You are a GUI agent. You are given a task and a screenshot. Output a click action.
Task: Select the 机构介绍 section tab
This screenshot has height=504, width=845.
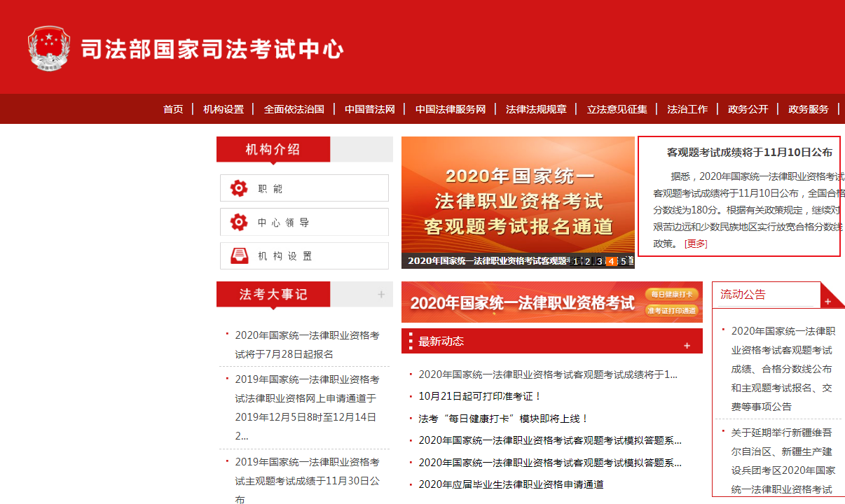pyautogui.click(x=273, y=149)
